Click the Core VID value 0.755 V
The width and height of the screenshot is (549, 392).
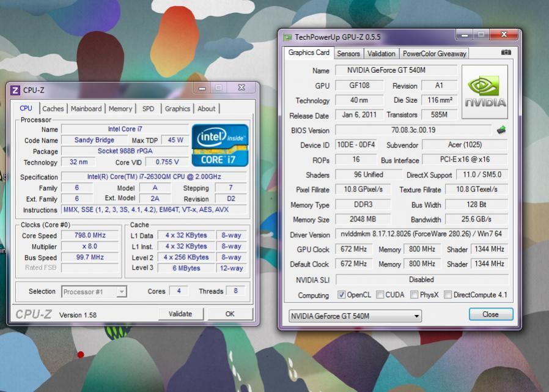(167, 162)
